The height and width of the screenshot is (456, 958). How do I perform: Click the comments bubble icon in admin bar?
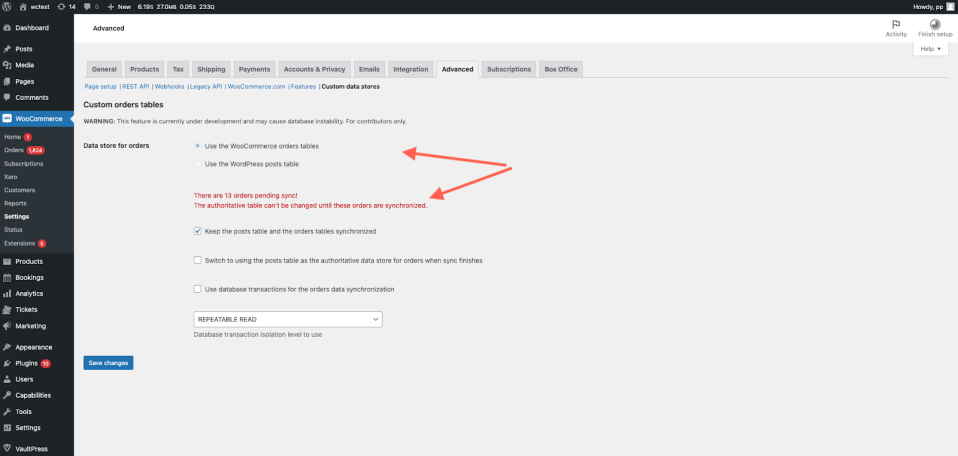click(x=87, y=7)
